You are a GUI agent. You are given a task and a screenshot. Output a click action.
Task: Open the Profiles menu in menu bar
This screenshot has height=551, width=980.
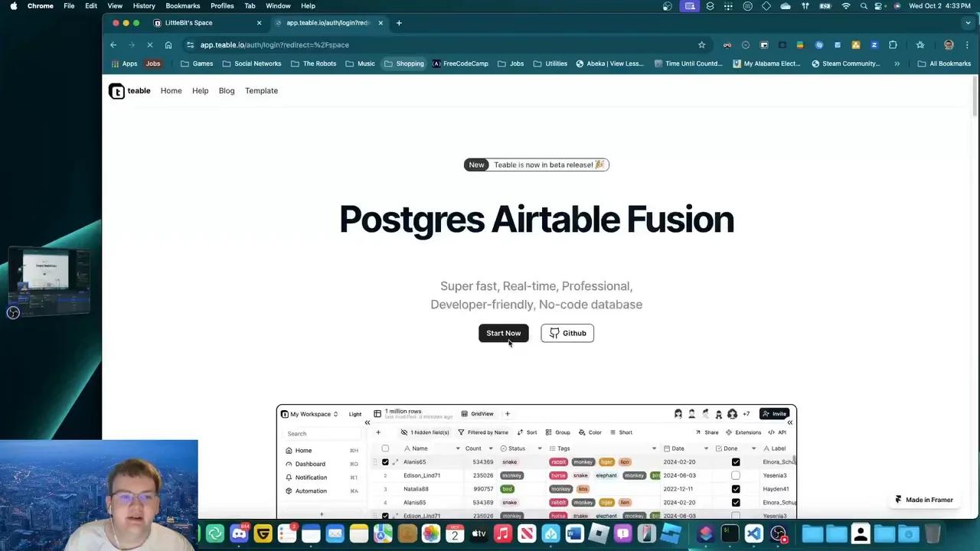(x=222, y=6)
